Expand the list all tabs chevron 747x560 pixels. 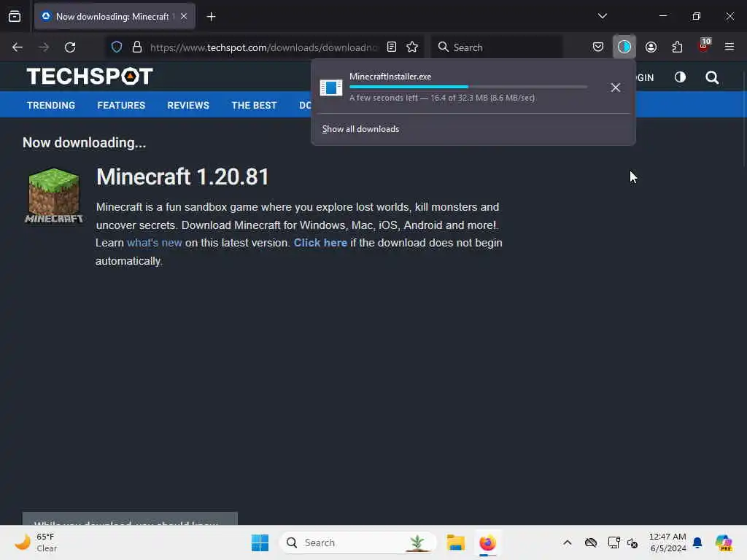[602, 16]
